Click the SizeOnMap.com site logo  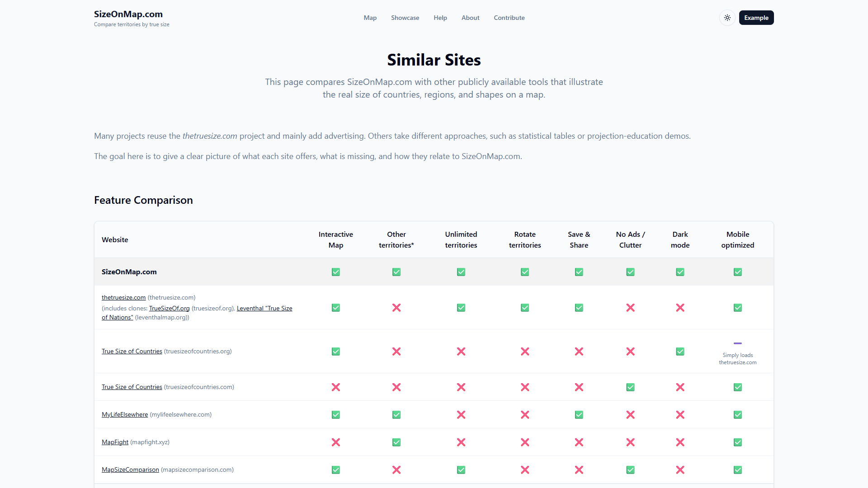pos(128,14)
